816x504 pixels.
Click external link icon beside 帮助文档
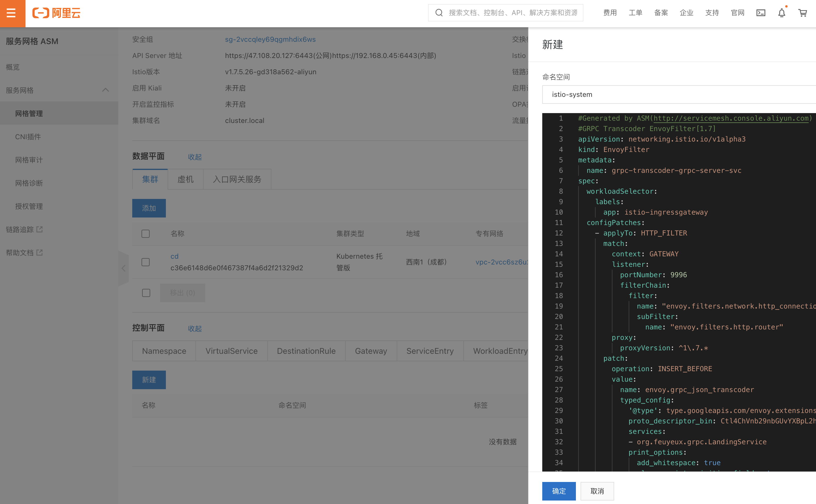tap(40, 253)
